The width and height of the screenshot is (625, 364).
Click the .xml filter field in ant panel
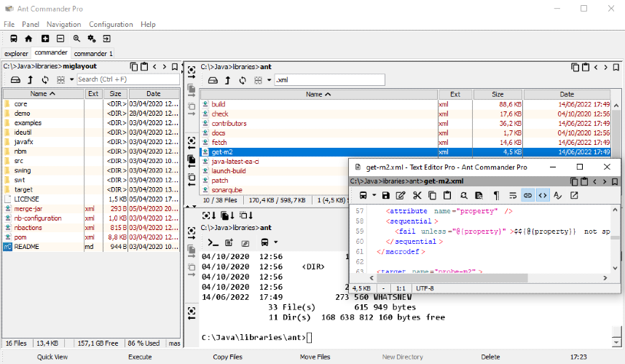coord(330,80)
